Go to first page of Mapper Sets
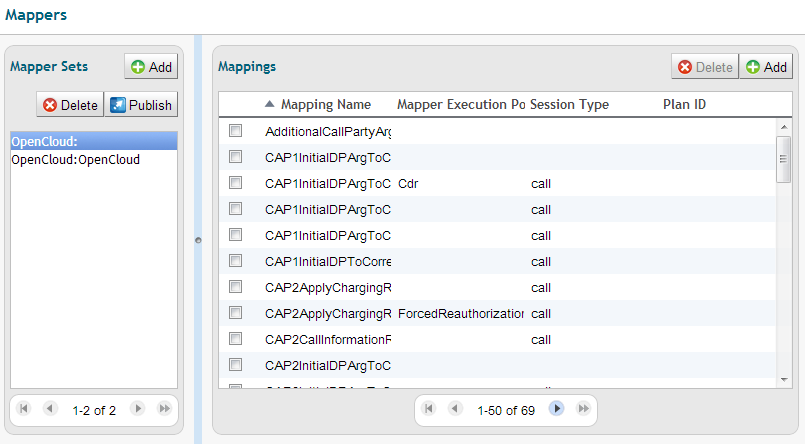The image size is (805, 444). [24, 409]
